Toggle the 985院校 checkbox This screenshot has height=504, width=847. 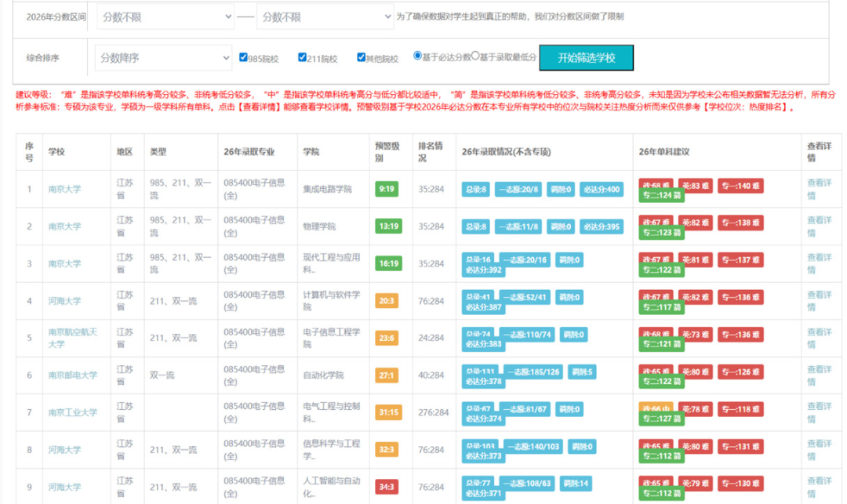(x=243, y=57)
